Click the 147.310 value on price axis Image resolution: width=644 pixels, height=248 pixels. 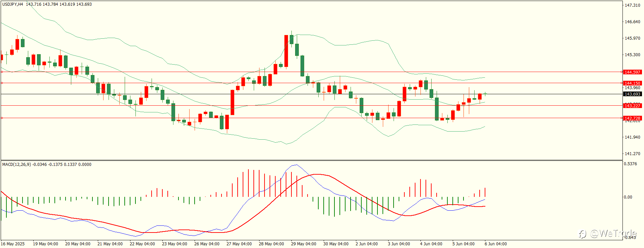(632, 5)
